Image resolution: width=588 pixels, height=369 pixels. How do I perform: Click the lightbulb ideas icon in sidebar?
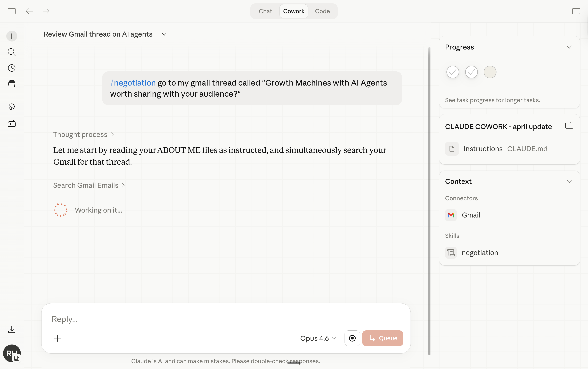pyautogui.click(x=11, y=107)
